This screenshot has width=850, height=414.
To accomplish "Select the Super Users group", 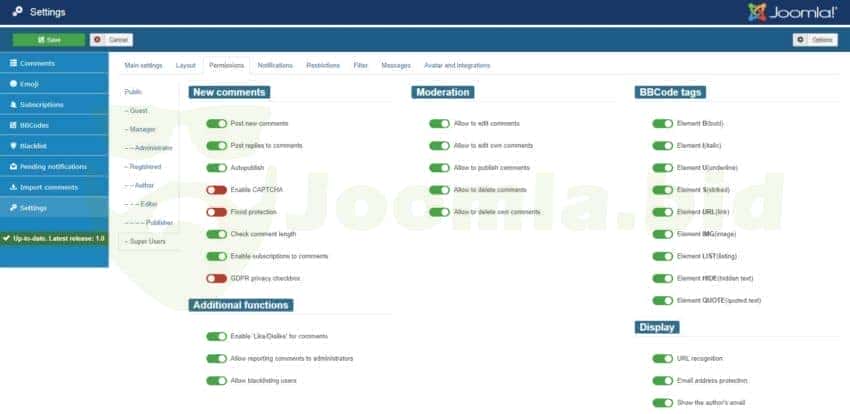I will (145, 241).
